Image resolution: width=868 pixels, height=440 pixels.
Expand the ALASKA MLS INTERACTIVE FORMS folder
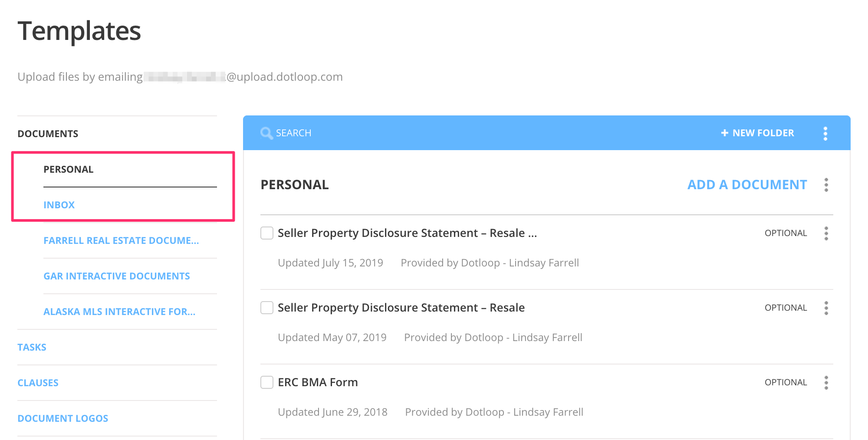pos(119,311)
